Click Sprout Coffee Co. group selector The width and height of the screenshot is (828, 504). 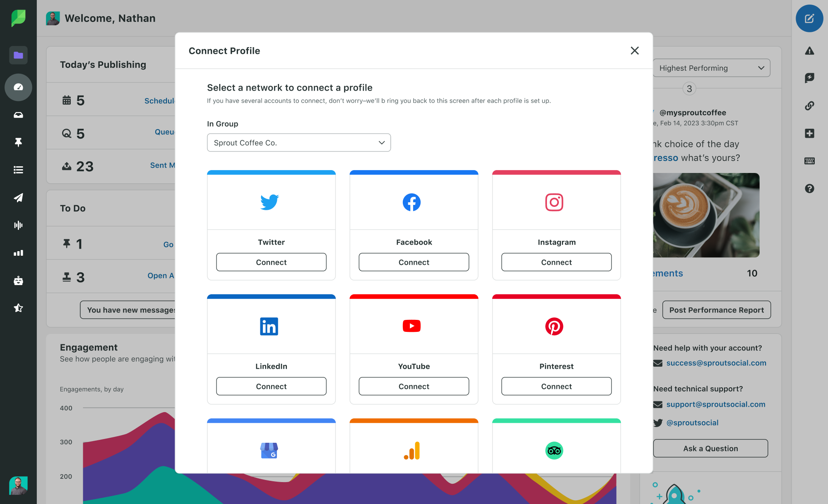pos(298,142)
